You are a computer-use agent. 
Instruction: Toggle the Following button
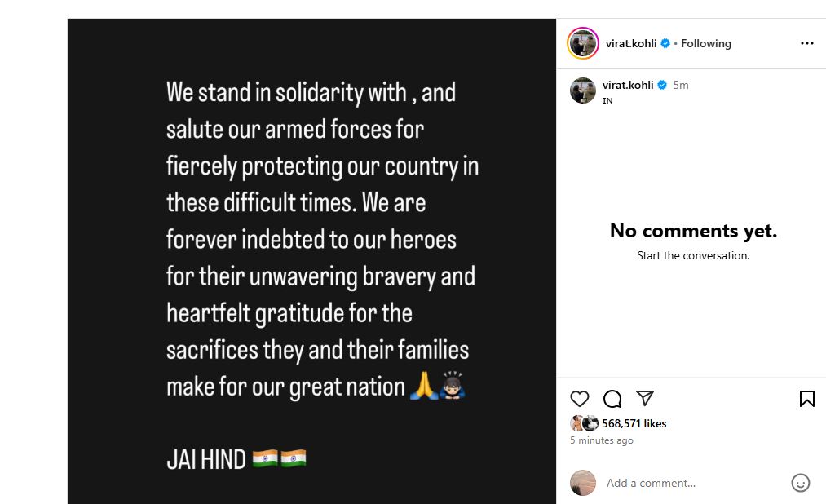[706, 43]
